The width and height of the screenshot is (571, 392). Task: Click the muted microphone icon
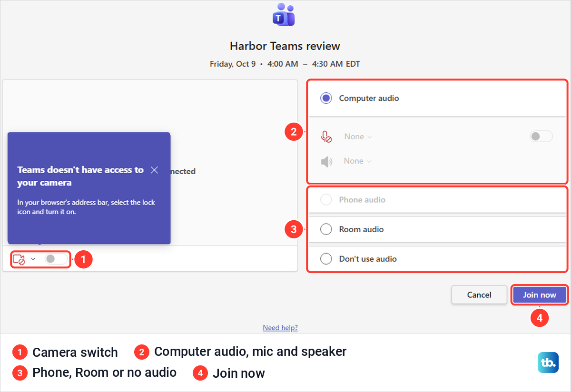pos(326,137)
